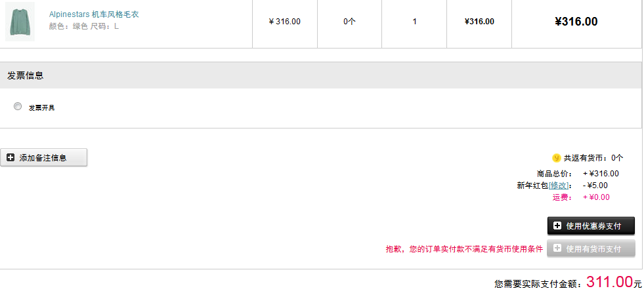This screenshot has height=295, width=644.
Task: Click the small bold ¥316.00 subtotal cell
Action: [x=479, y=22]
